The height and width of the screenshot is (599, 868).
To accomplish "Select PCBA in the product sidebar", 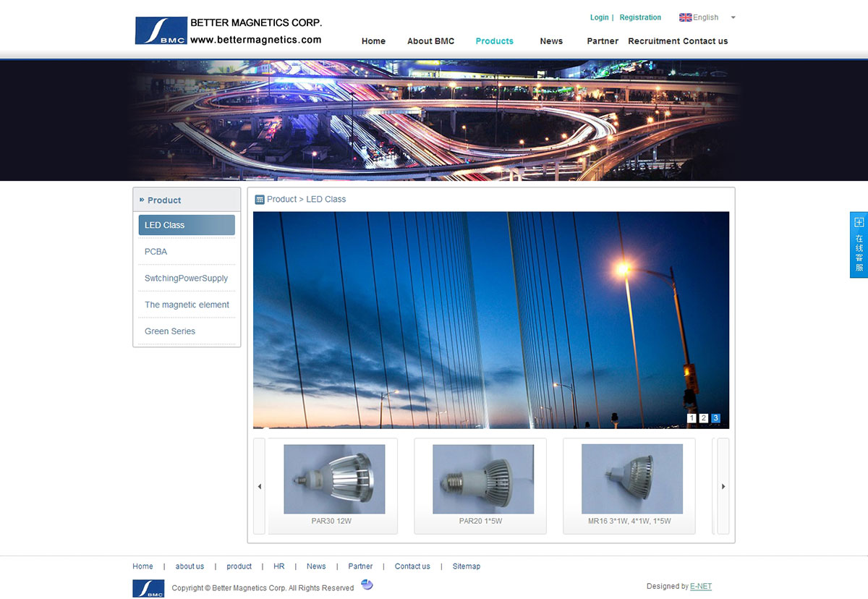I will [x=156, y=252].
